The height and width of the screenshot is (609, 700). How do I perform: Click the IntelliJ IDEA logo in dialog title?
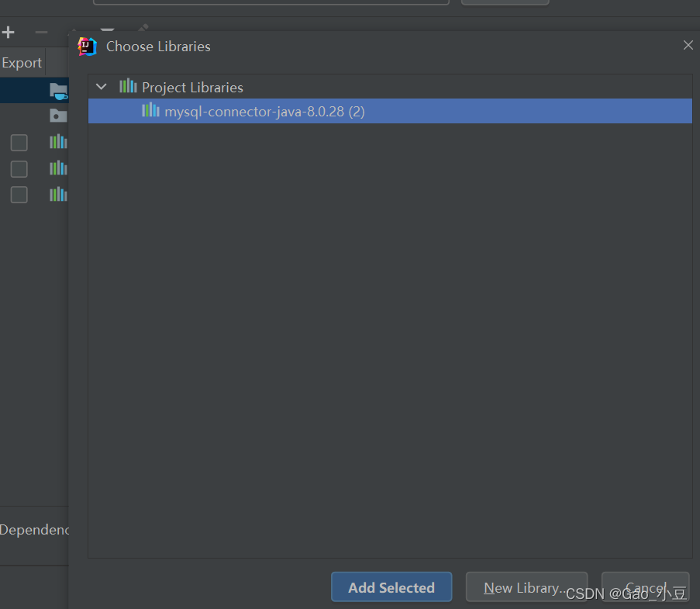click(87, 47)
